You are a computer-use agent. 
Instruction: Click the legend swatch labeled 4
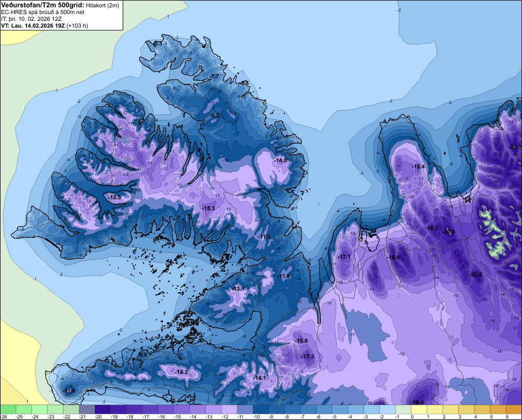482,410
